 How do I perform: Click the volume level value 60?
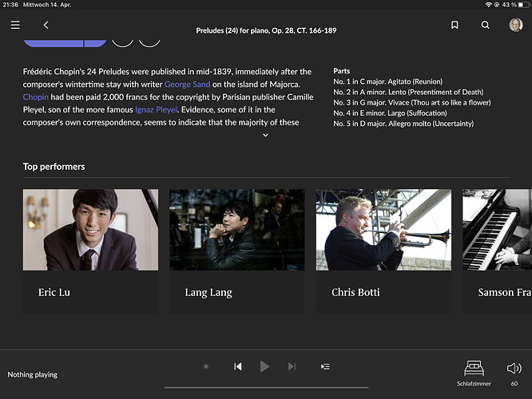pyautogui.click(x=514, y=383)
